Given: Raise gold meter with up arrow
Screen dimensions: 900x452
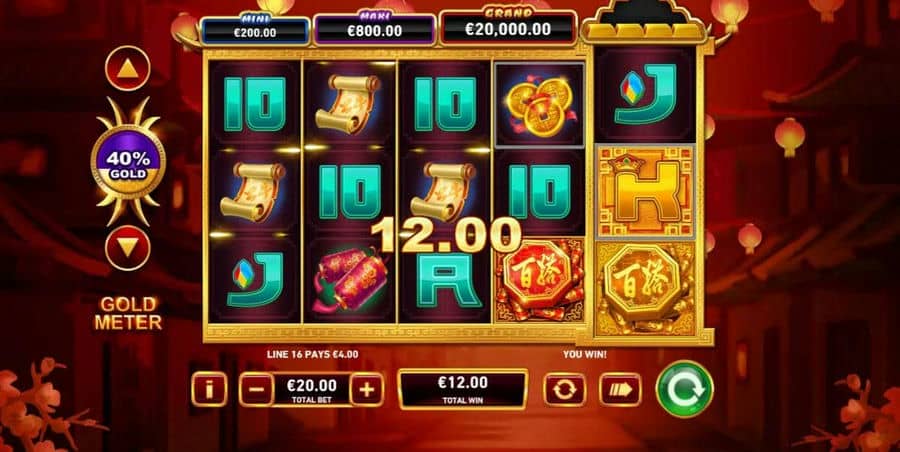Looking at the screenshot, I should pos(127,68).
